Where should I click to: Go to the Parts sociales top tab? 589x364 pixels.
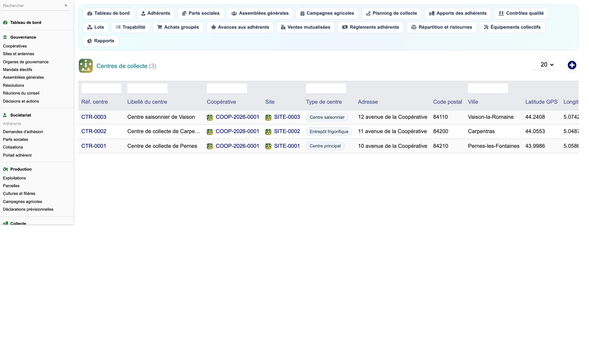click(201, 13)
